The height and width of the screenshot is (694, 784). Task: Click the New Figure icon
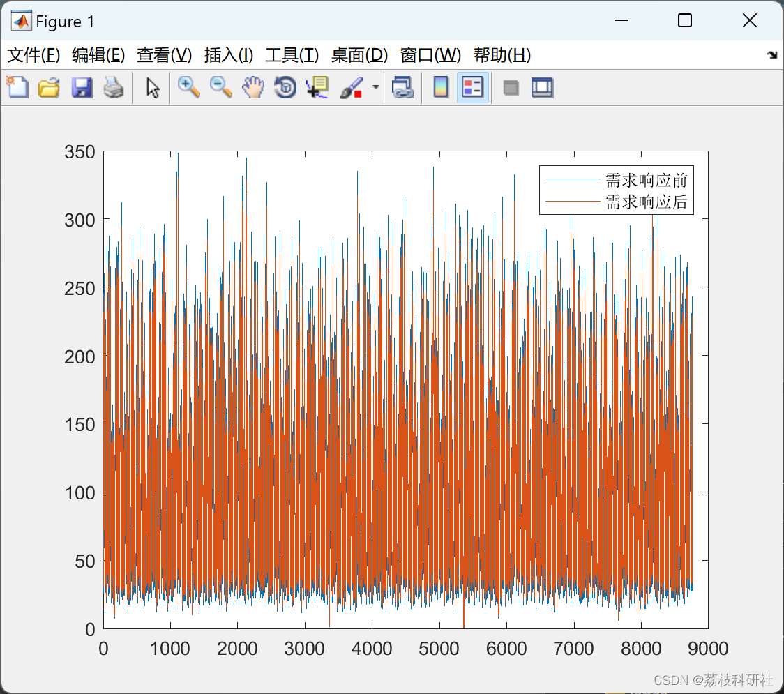coord(17,87)
